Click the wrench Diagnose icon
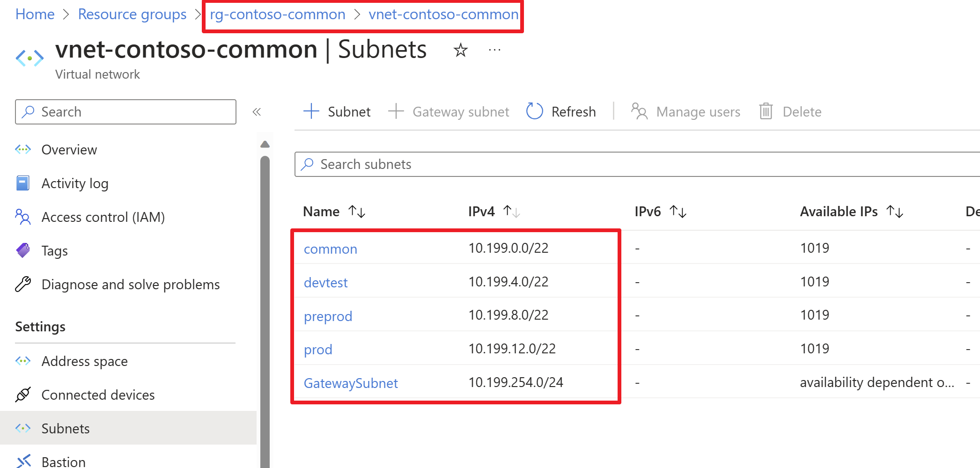 pyautogui.click(x=23, y=284)
